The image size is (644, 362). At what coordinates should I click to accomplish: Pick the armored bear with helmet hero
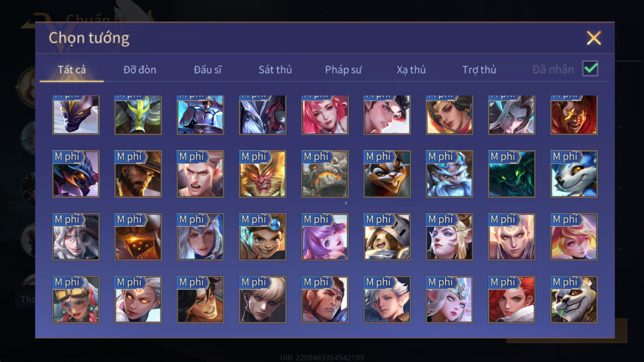pyautogui.click(x=387, y=237)
